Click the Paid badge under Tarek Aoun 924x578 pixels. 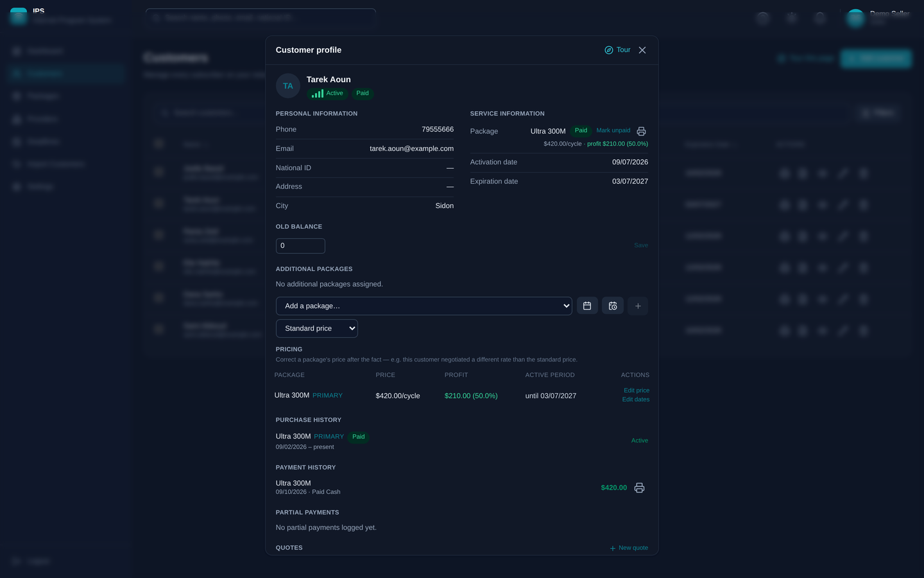click(x=363, y=93)
